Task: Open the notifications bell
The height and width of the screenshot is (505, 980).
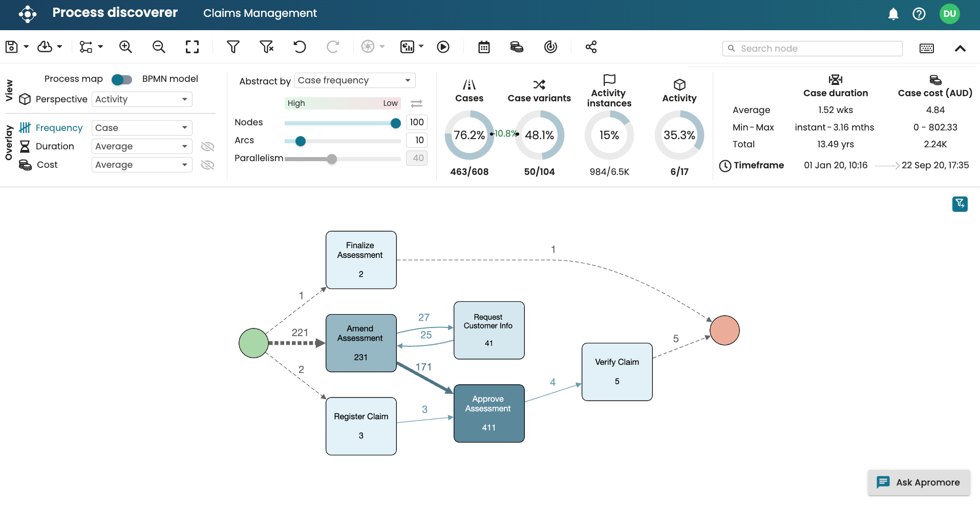Action: click(893, 14)
